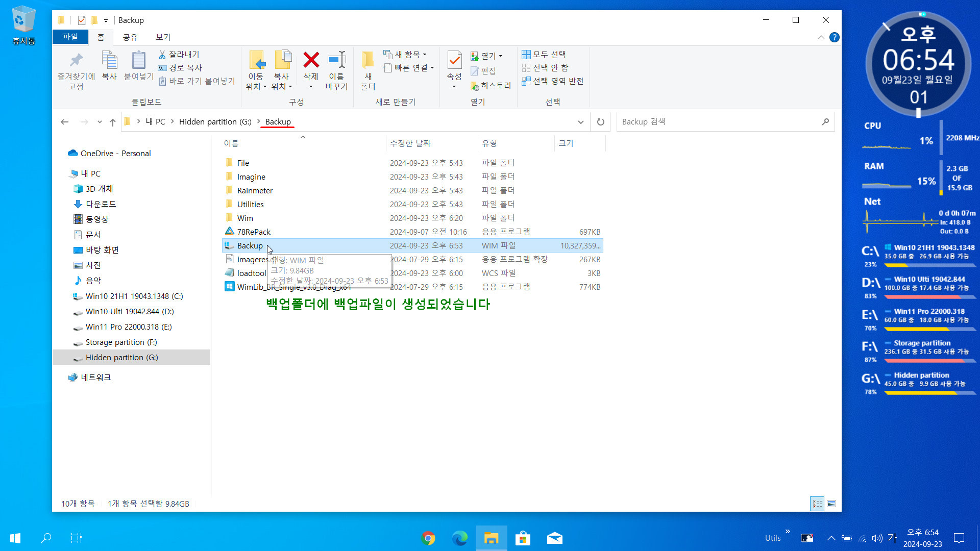Image resolution: width=980 pixels, height=551 pixels.
Task: Click Invert selection in ribbon
Action: point(552,81)
